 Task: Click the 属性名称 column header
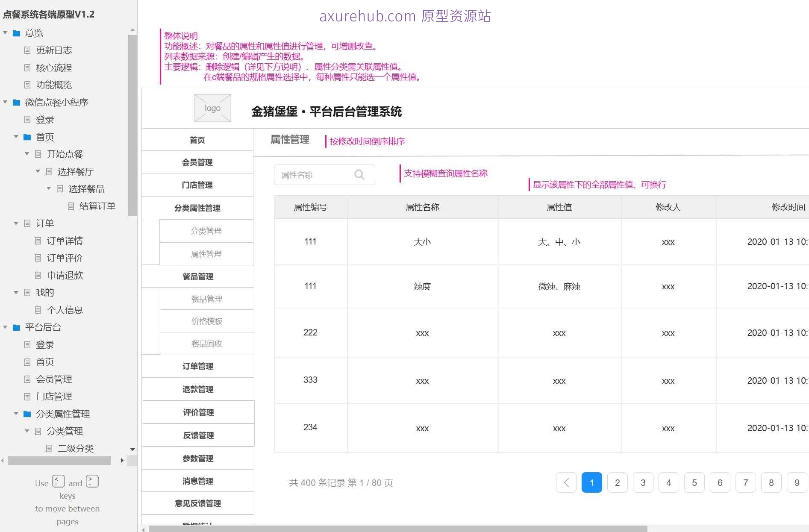click(x=423, y=207)
